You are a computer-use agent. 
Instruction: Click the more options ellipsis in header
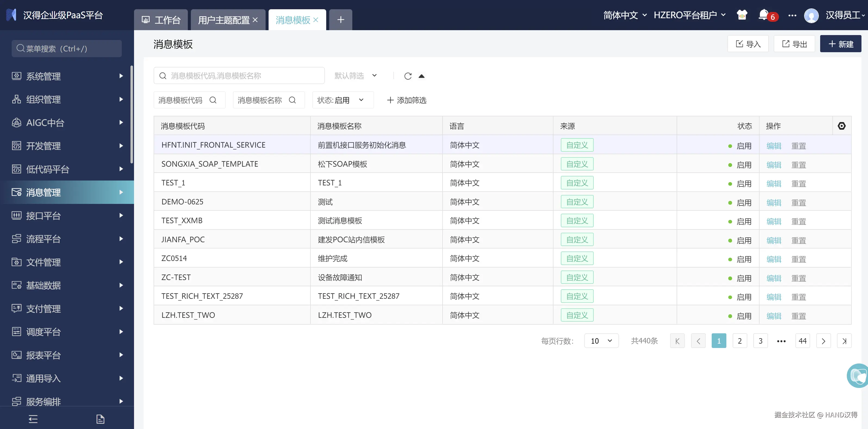tap(792, 15)
